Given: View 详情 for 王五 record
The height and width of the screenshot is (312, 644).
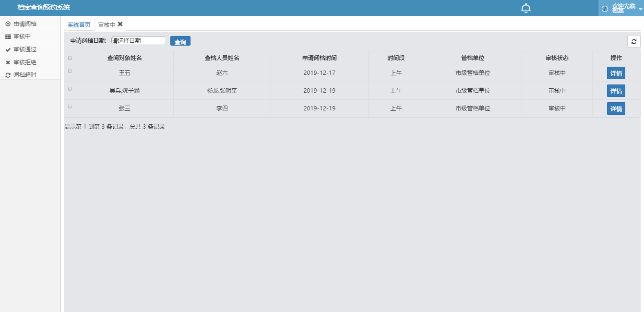Looking at the screenshot, I should 616,73.
